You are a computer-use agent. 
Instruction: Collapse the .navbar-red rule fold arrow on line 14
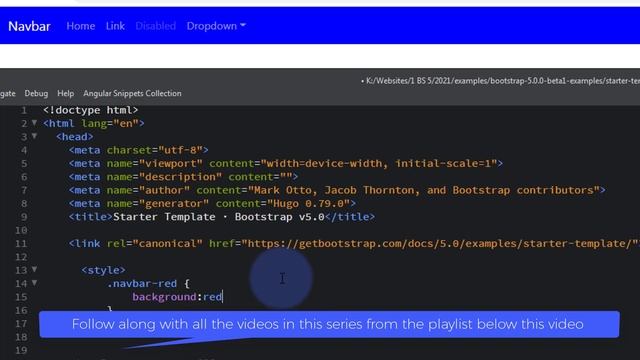tap(35, 283)
